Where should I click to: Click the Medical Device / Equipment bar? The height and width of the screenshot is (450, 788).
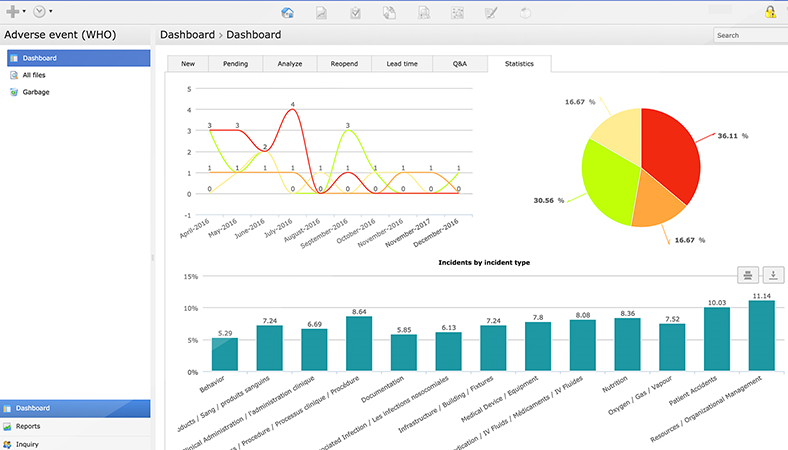point(538,346)
